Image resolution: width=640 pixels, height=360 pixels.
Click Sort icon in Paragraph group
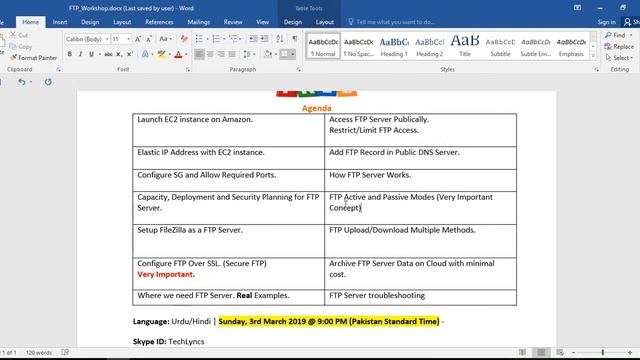click(280, 39)
